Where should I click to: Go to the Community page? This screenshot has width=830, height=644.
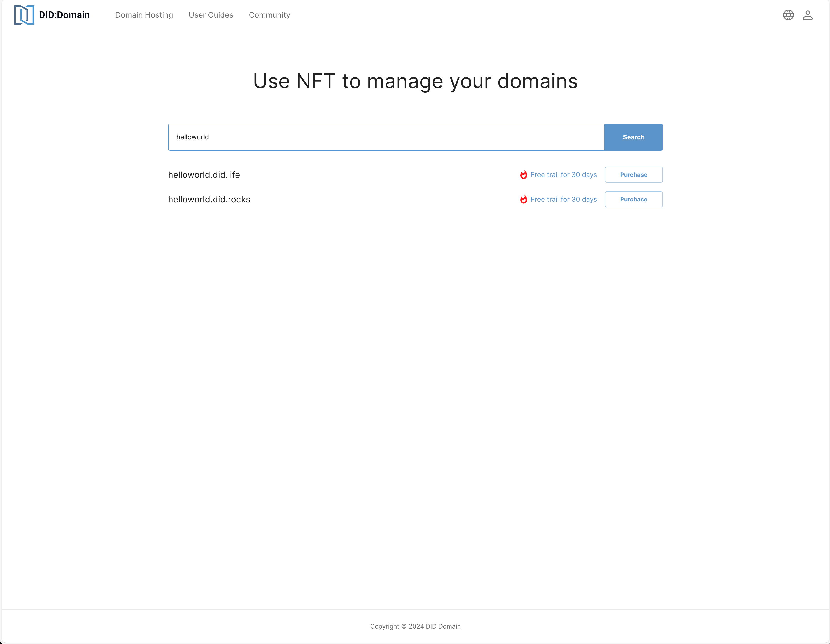(269, 15)
